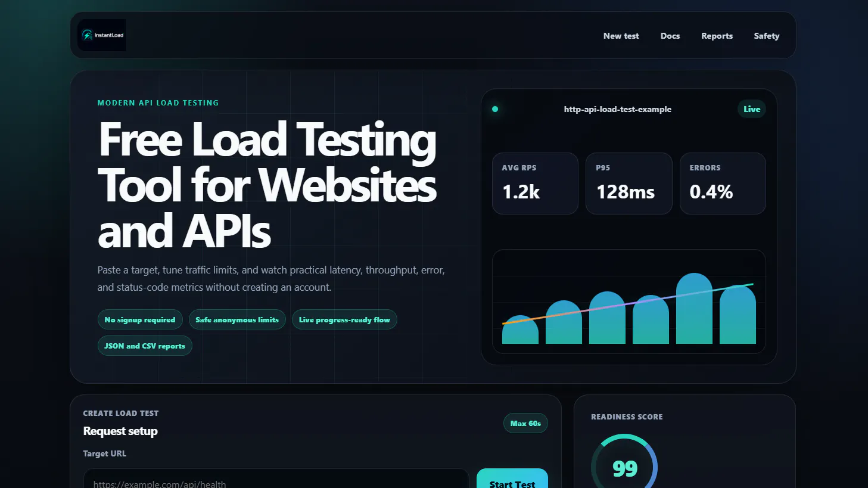Click the CREATE LOAD TEST label
Screen dimensions: 868x488
click(121, 413)
